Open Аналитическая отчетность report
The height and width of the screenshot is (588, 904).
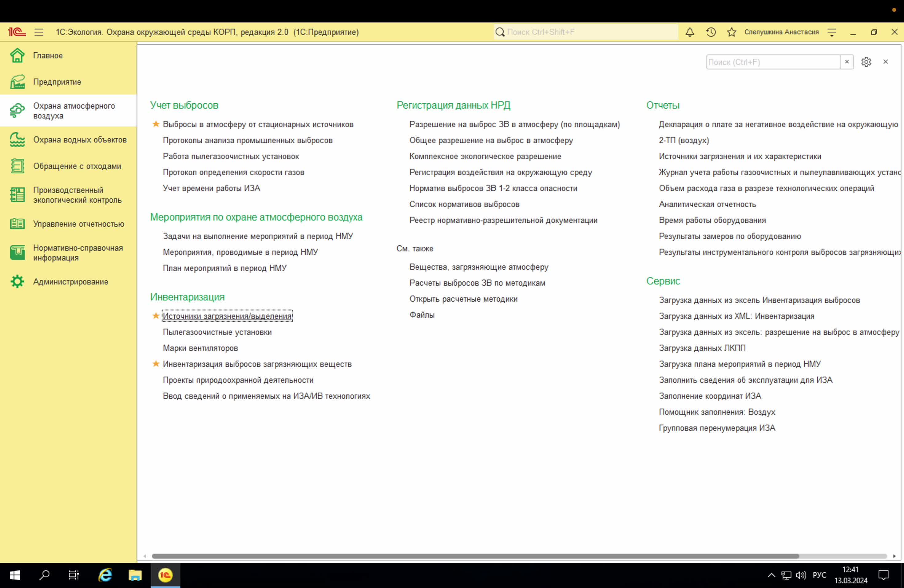(707, 204)
